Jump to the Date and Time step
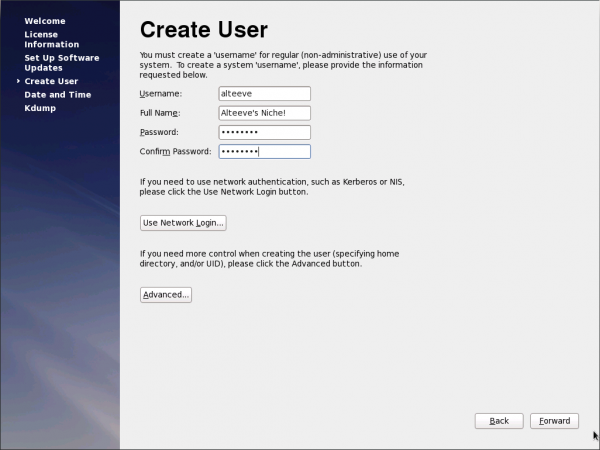Screen dimensions: 600x450 tap(57, 94)
